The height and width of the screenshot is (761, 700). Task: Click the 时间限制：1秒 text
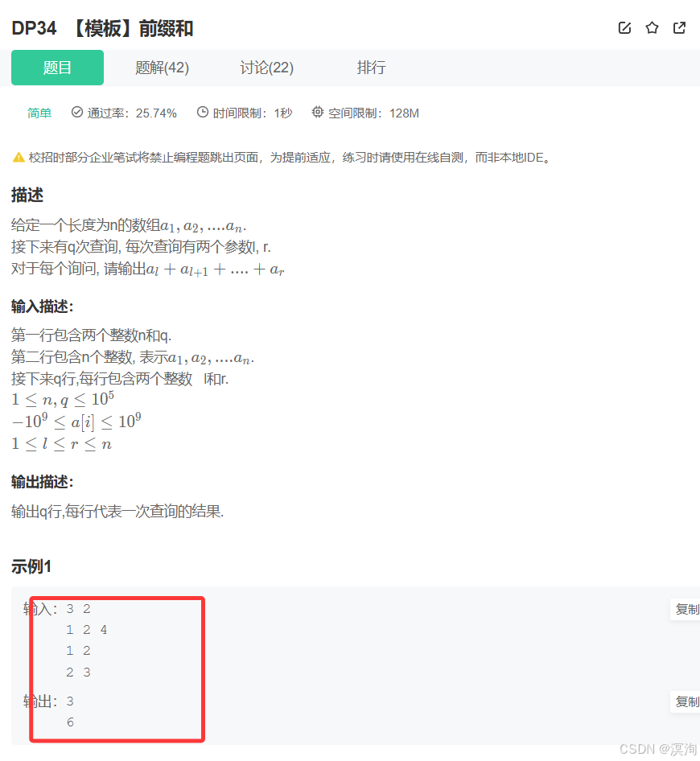253,113
